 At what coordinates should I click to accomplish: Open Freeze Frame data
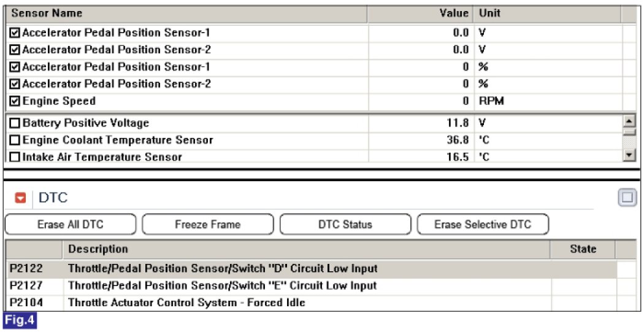(x=208, y=225)
